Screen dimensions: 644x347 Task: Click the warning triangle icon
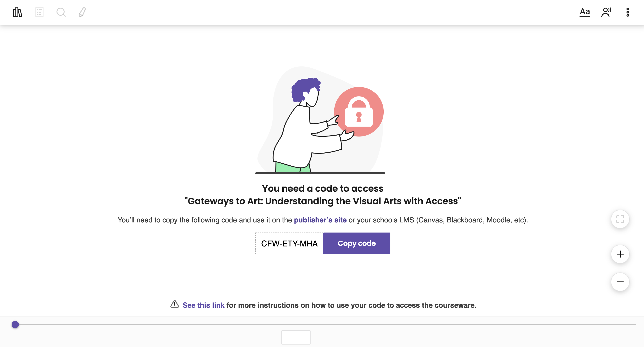(174, 304)
